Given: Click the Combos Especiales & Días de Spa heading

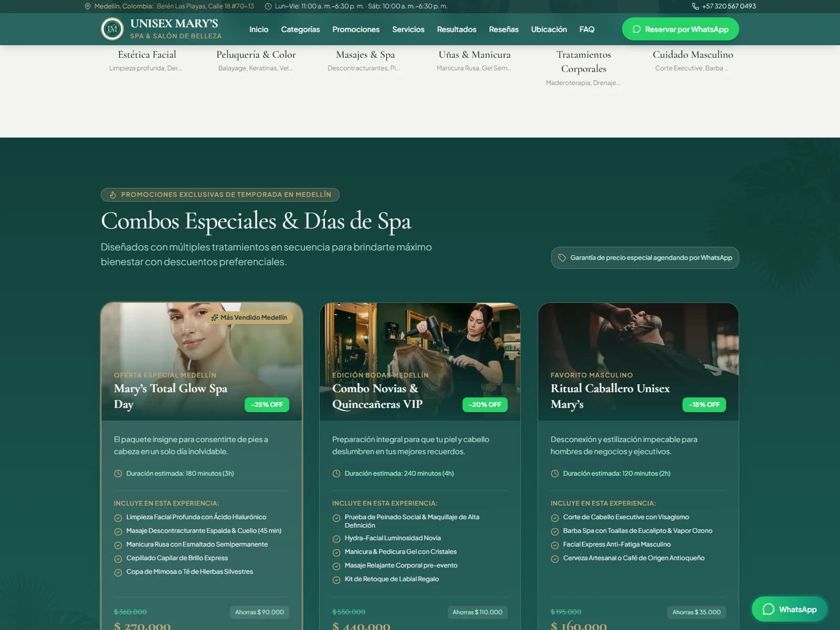Looking at the screenshot, I should 256,221.
